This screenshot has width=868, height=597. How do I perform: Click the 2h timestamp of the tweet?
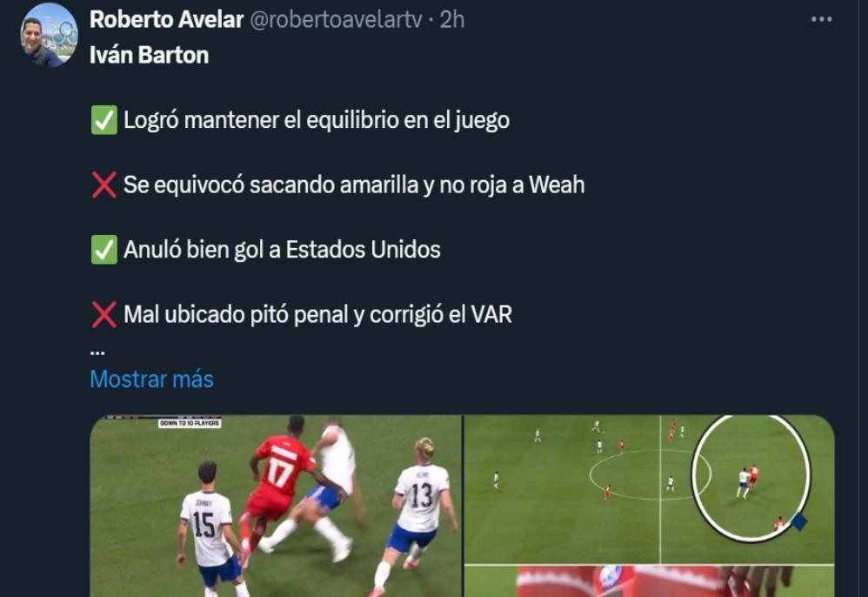click(x=452, y=20)
